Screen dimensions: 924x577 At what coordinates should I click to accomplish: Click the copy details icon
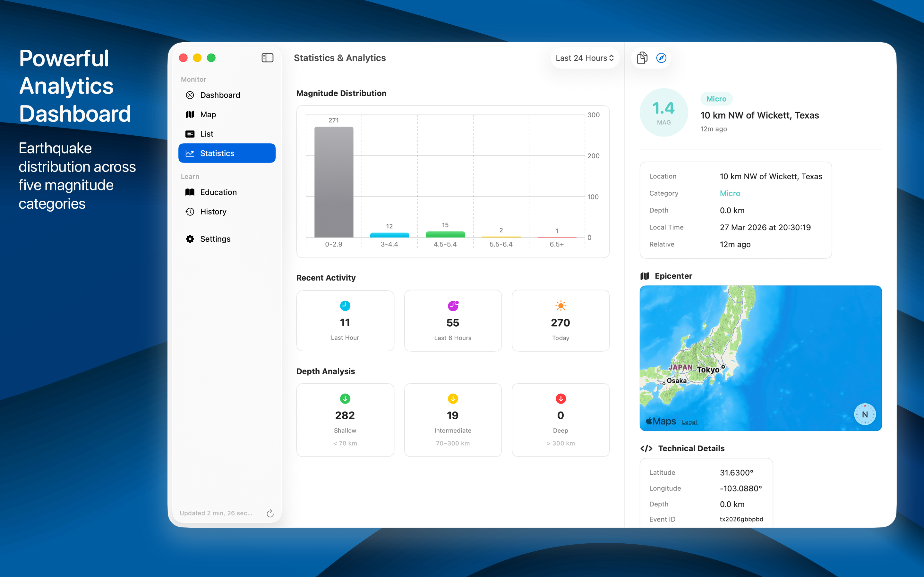click(642, 58)
